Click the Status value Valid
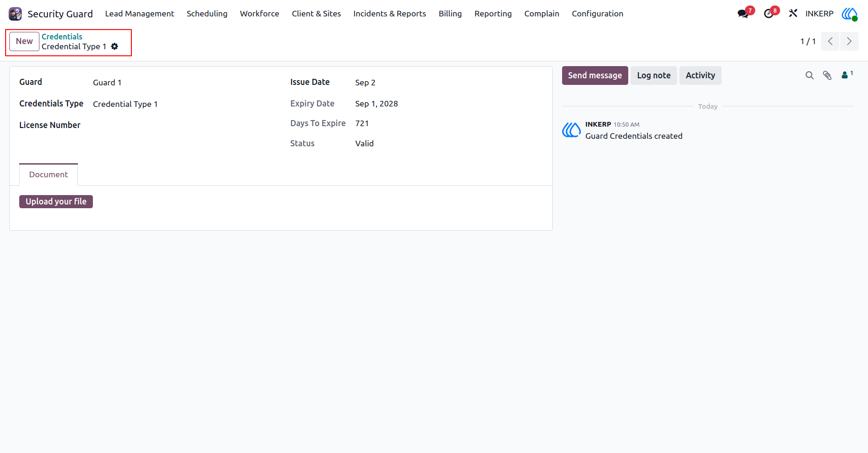Screen dimensions: 868x453 [x=364, y=143]
